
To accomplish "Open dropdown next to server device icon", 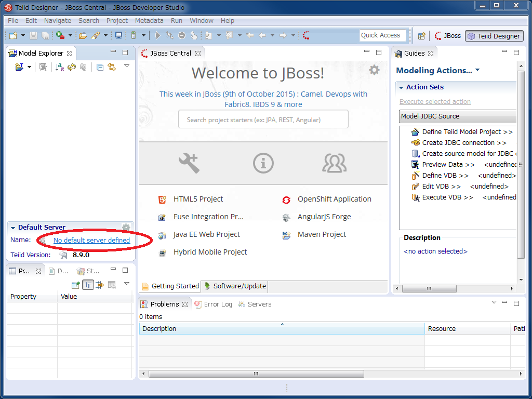I will (143, 35).
